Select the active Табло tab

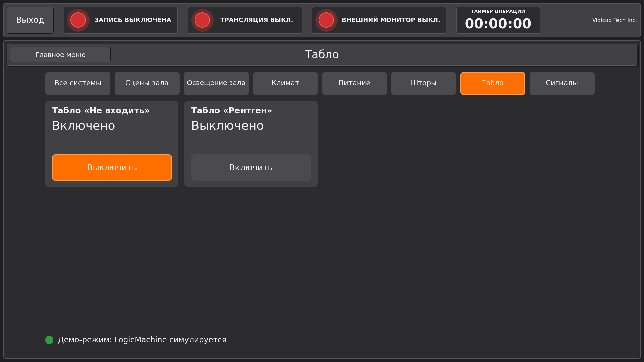point(492,83)
